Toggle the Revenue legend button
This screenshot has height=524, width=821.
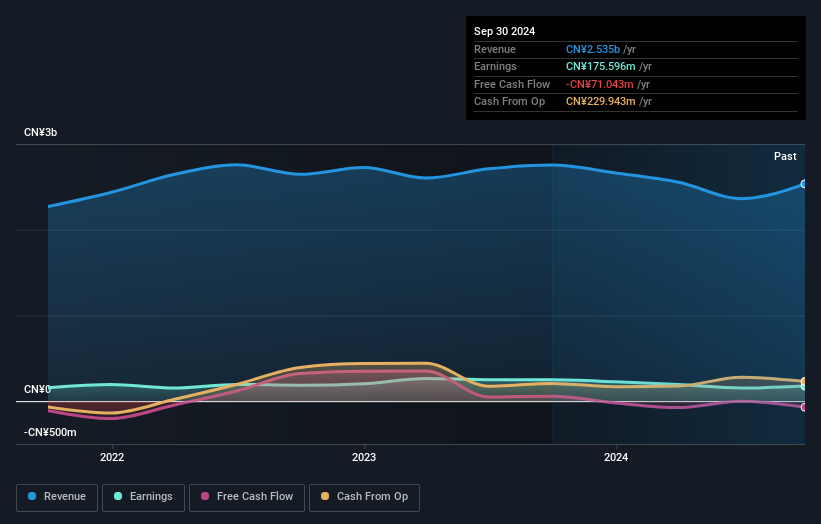pos(57,497)
